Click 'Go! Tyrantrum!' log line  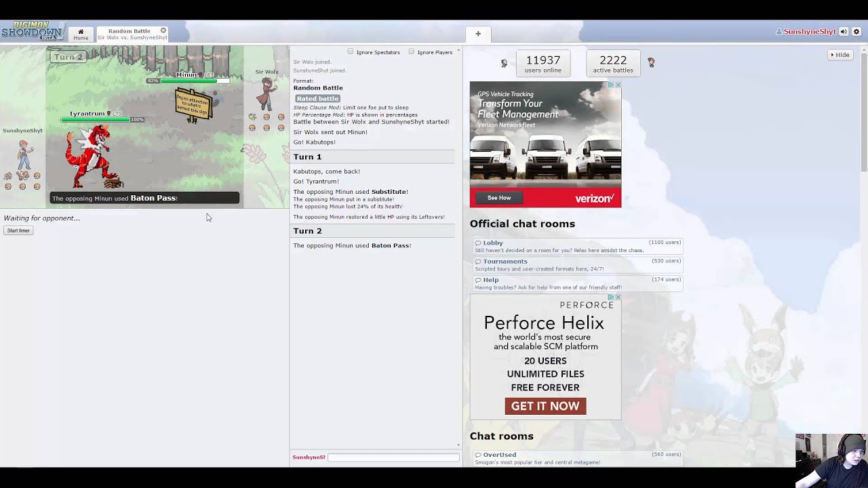(x=316, y=181)
